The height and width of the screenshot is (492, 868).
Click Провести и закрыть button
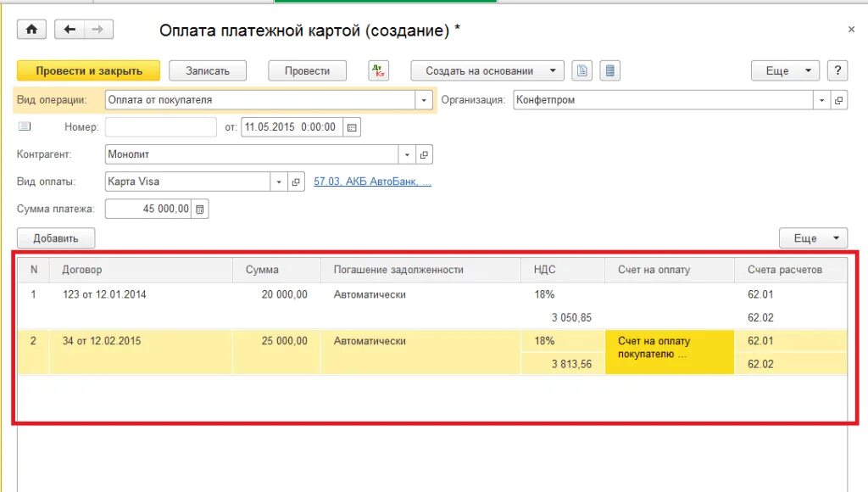(88, 71)
